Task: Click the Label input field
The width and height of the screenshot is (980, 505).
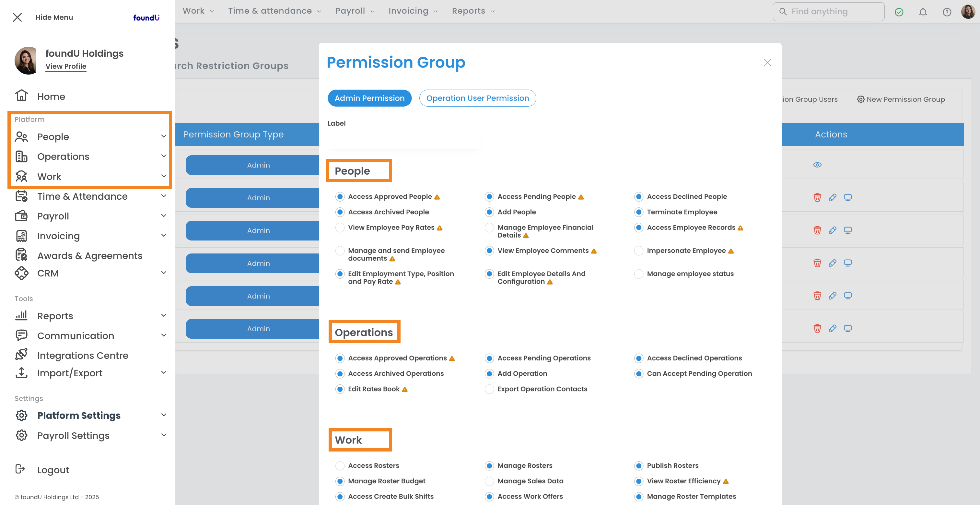Action: pos(404,140)
